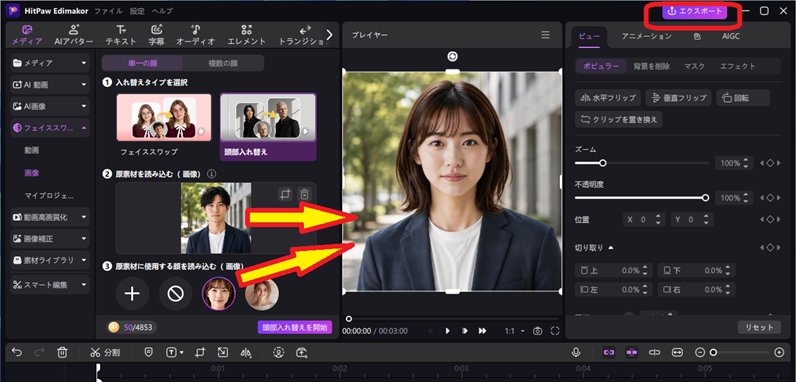The image size is (796, 382).
Task: Add zoom keyframe diamond
Action: pos(770,163)
